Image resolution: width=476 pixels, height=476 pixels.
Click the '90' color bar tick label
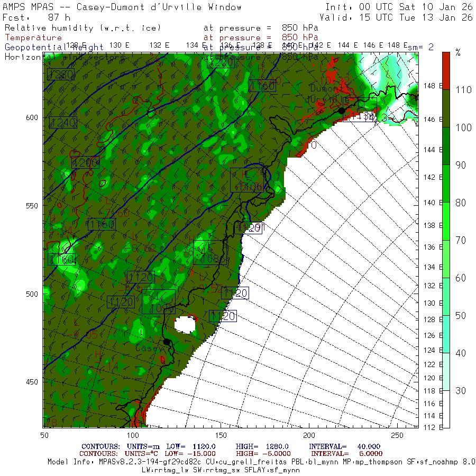coord(461,165)
